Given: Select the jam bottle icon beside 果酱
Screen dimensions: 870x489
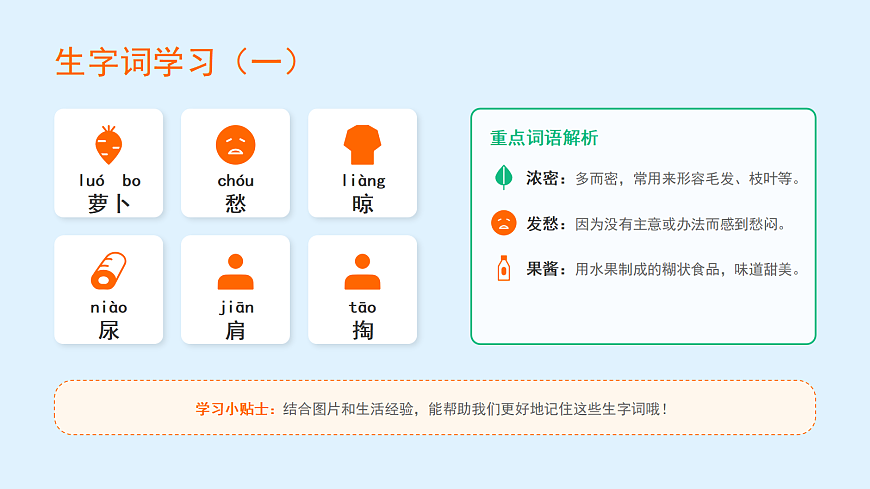Looking at the screenshot, I should coord(503,268).
